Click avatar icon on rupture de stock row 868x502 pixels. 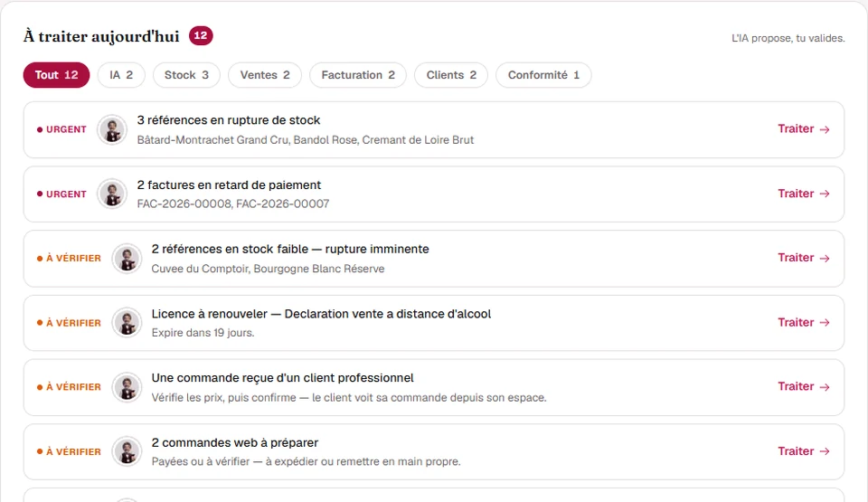[x=112, y=129]
